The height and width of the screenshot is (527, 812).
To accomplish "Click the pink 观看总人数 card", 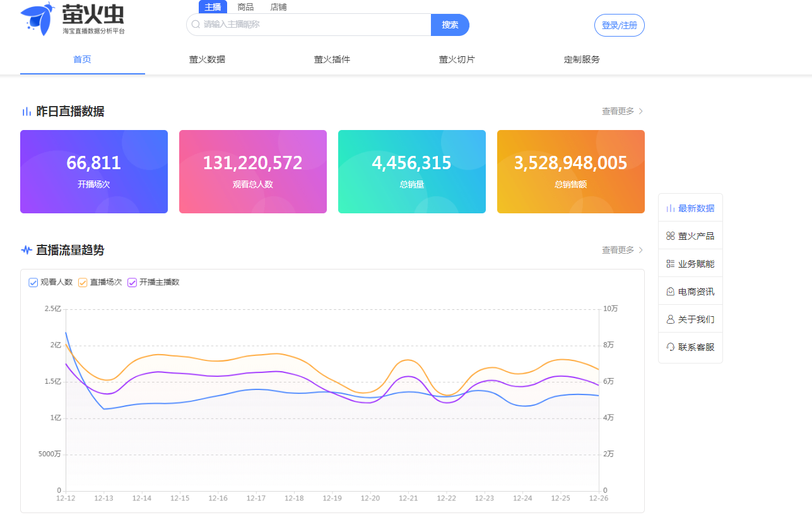I will [x=253, y=172].
